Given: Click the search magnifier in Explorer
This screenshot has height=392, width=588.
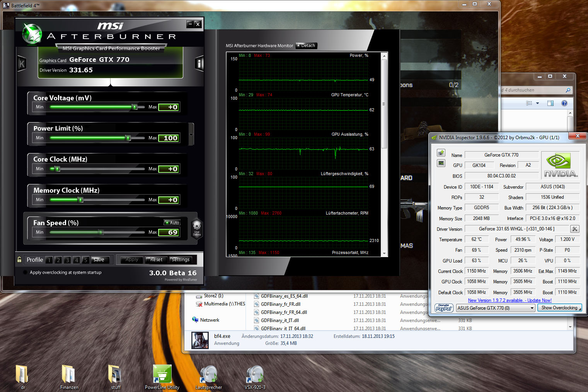Looking at the screenshot, I should coord(568,90).
